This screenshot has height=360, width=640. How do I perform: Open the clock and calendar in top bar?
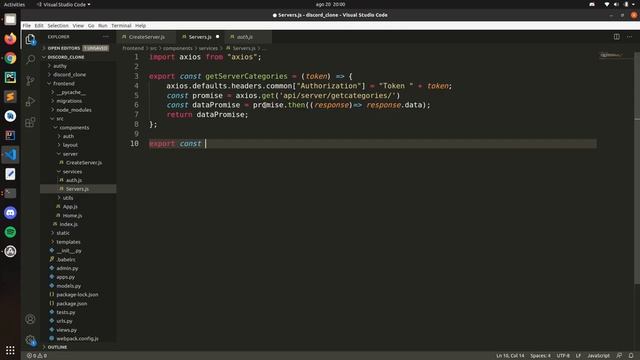(x=330, y=4)
